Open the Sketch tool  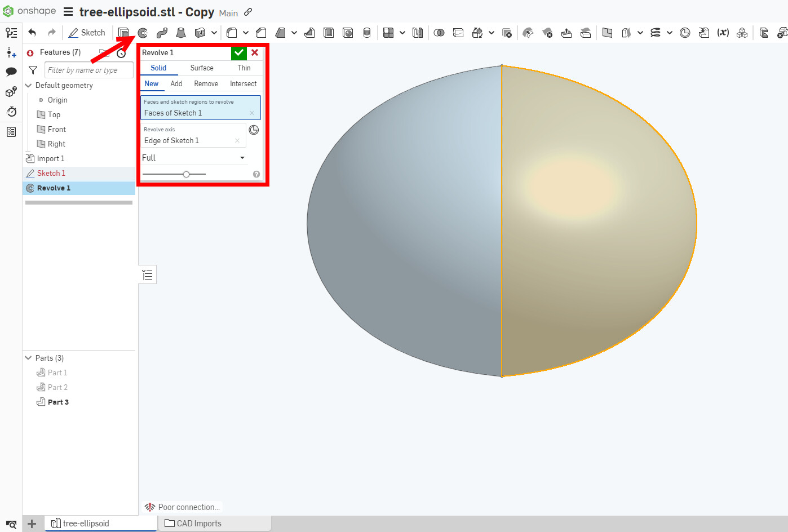pos(87,32)
